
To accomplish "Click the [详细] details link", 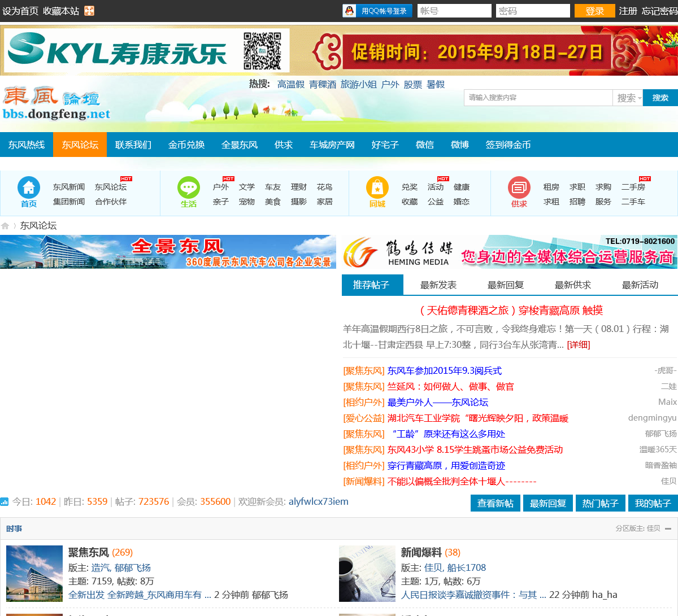I will coord(579,344).
